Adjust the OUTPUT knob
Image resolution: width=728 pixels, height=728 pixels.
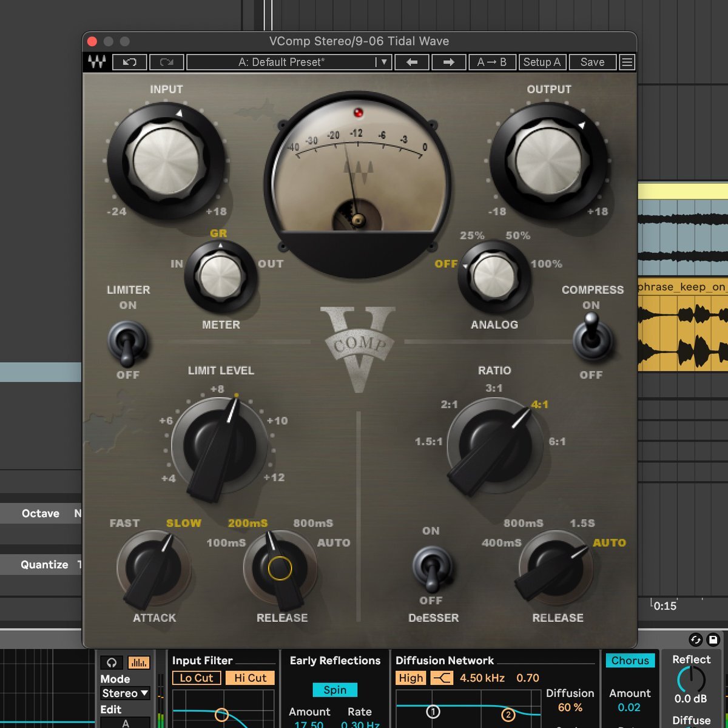tap(548, 161)
